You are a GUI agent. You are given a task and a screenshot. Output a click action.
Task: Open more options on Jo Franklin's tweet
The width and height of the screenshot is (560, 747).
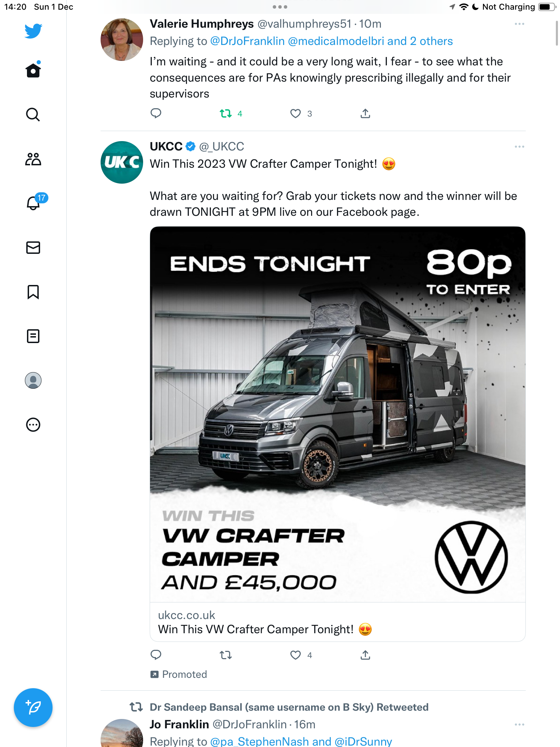pyautogui.click(x=519, y=724)
